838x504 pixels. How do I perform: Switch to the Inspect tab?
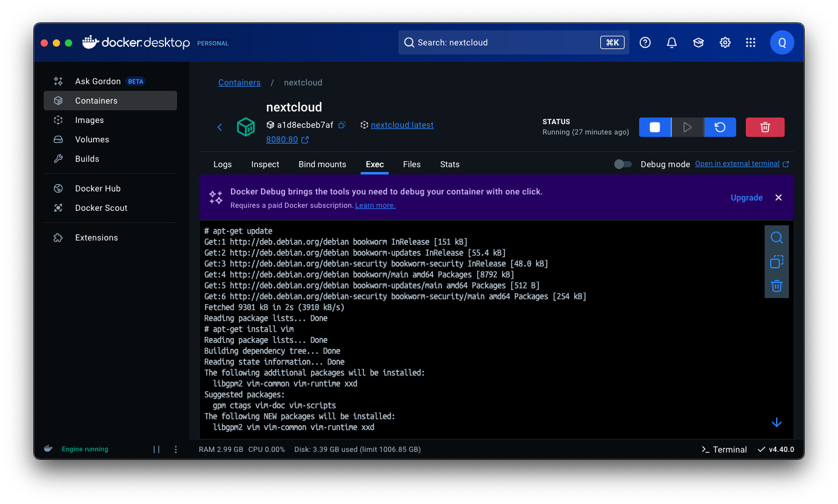tap(265, 164)
